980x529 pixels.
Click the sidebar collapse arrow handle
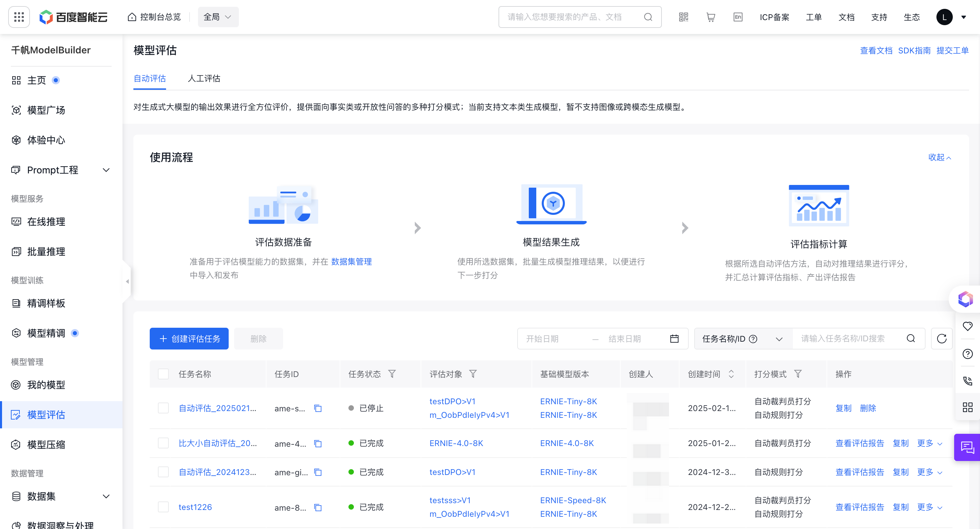[127, 281]
